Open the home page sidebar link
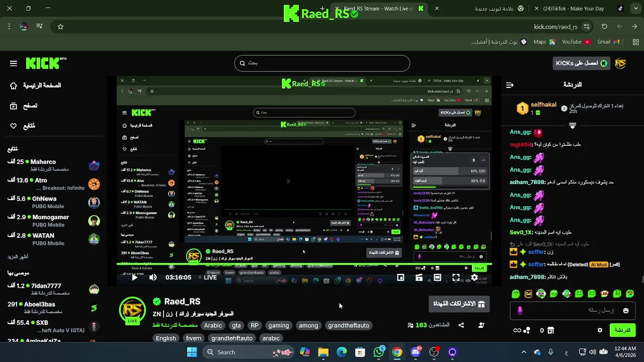 coord(35,85)
